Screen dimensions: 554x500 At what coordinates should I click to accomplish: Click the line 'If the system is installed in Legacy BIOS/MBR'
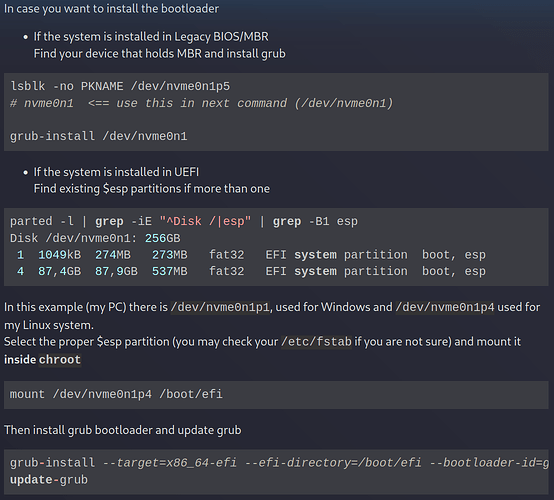pyautogui.click(x=151, y=36)
